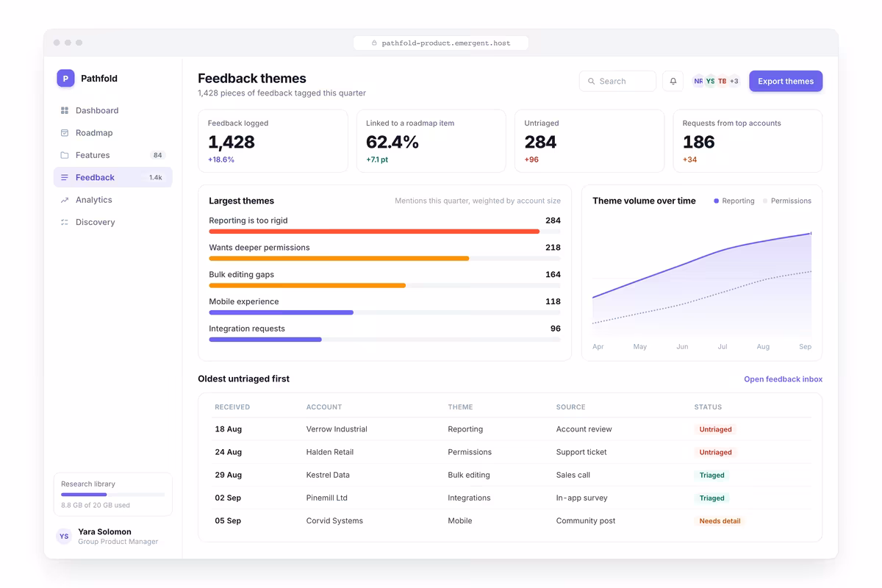Click the Halden Retail account
Image resolution: width=882 pixels, height=588 pixels.
point(329,452)
